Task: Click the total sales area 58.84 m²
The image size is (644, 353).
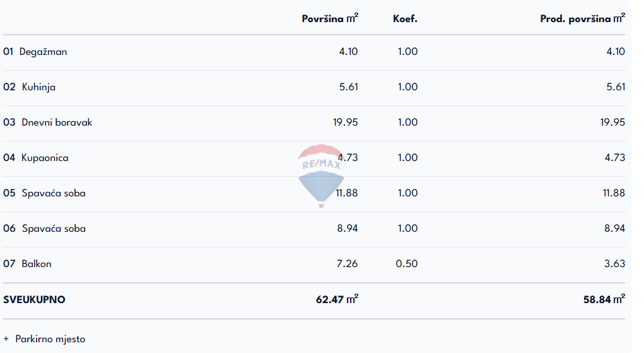Action: point(604,299)
